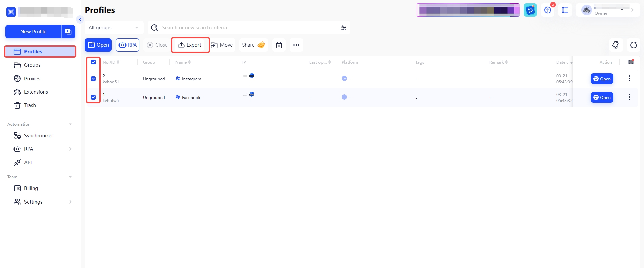The width and height of the screenshot is (644, 268).
Task: Uncheck the Facebook profile checkbox
Action: point(93,97)
